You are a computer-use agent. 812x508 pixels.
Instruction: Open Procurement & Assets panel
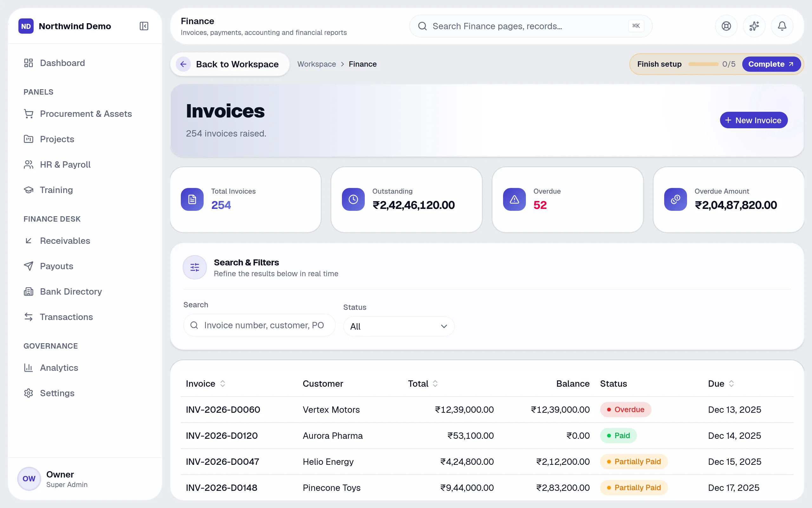pyautogui.click(x=85, y=114)
